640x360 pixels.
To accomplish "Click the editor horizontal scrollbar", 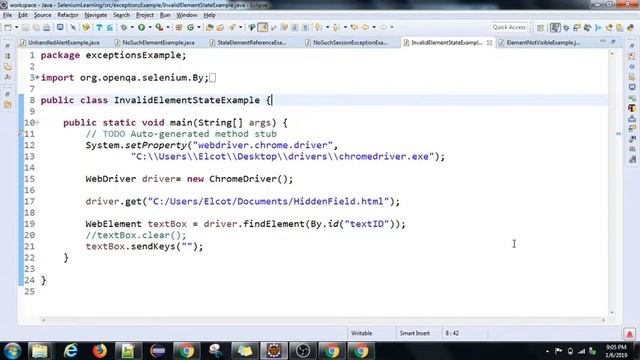I will tap(323, 320).
